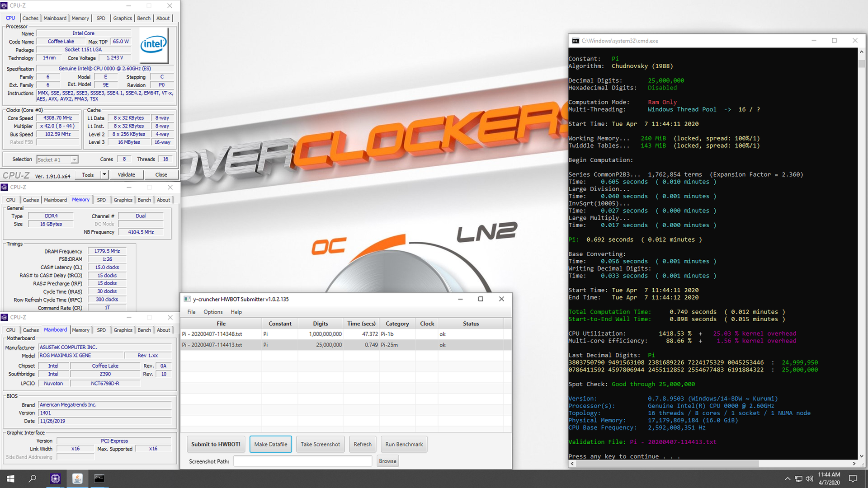Sort by Category column header
This screenshot has height=488, width=868.
(x=397, y=324)
